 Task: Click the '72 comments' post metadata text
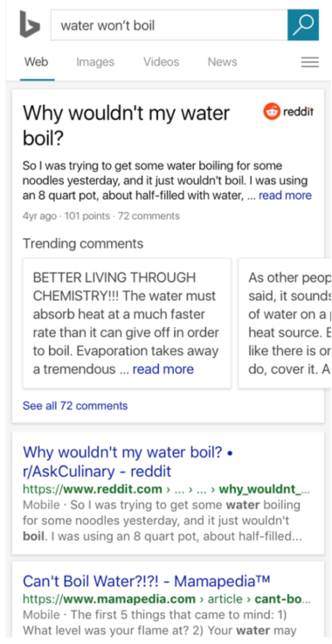[149, 215]
